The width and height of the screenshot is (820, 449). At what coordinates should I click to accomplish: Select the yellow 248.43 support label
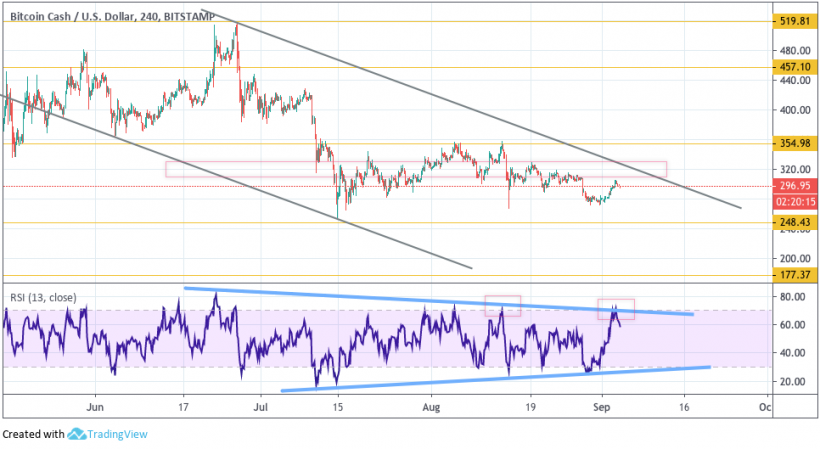coord(793,222)
